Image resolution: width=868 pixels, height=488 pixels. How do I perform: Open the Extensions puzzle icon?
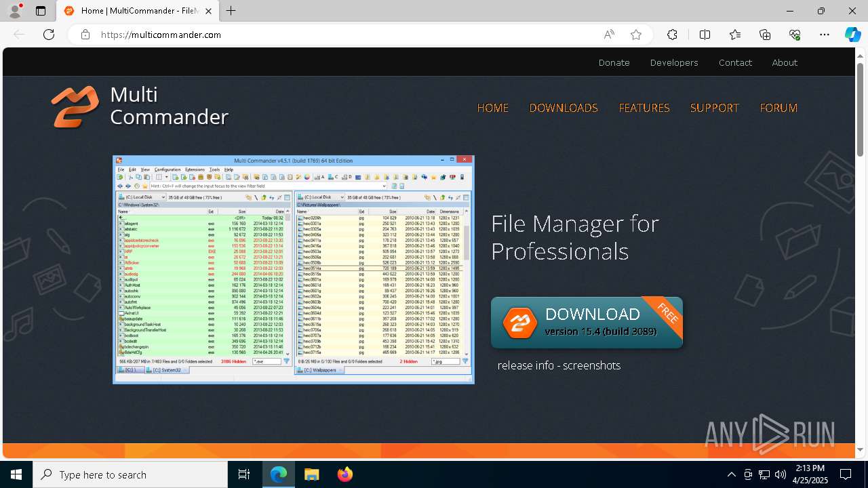[x=672, y=35]
